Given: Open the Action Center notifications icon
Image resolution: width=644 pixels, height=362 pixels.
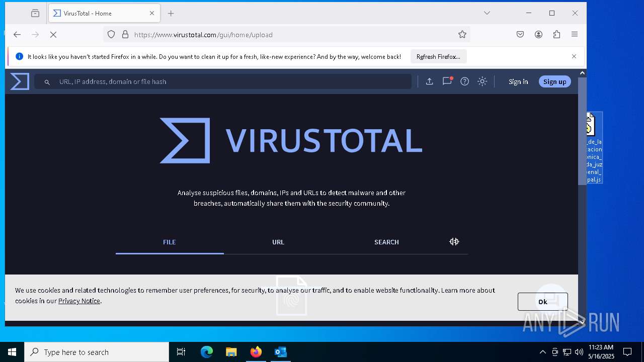Looking at the screenshot, I should 627,352.
